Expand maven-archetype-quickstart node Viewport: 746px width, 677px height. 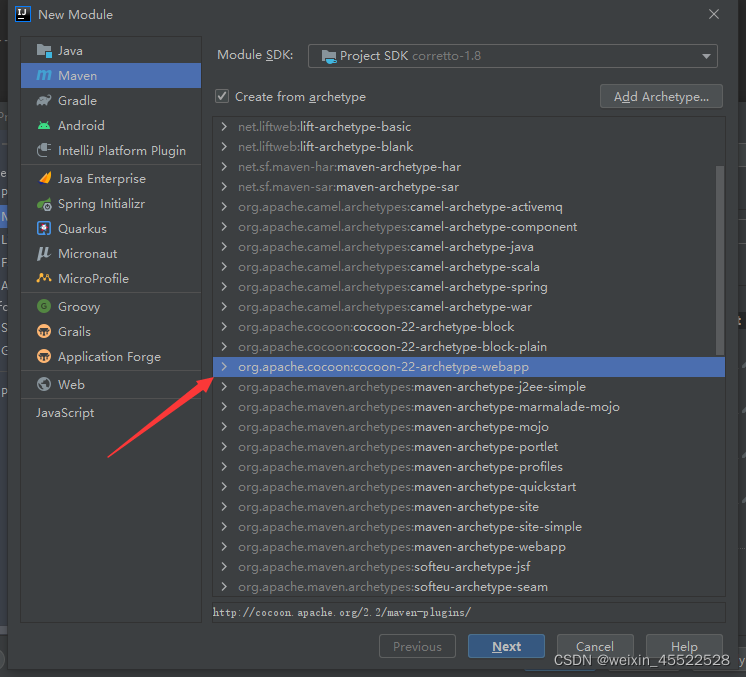click(x=224, y=487)
